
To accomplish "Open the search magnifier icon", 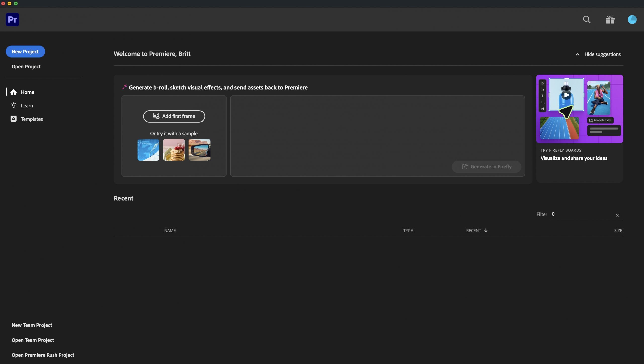I will coord(587,19).
